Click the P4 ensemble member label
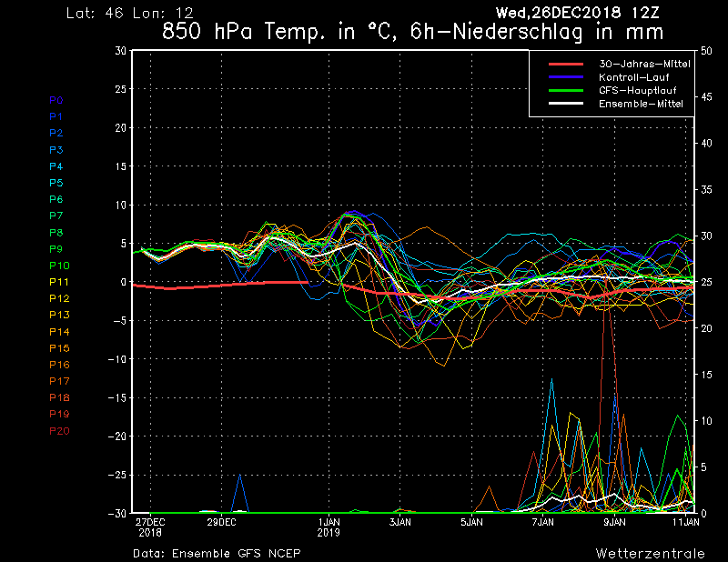The image size is (728, 562). (56, 166)
